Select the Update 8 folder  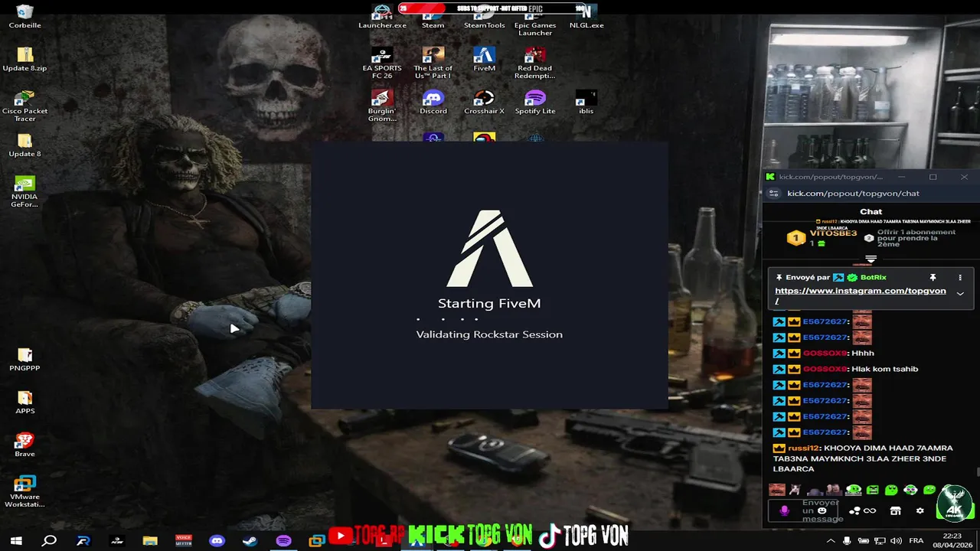[24, 145]
